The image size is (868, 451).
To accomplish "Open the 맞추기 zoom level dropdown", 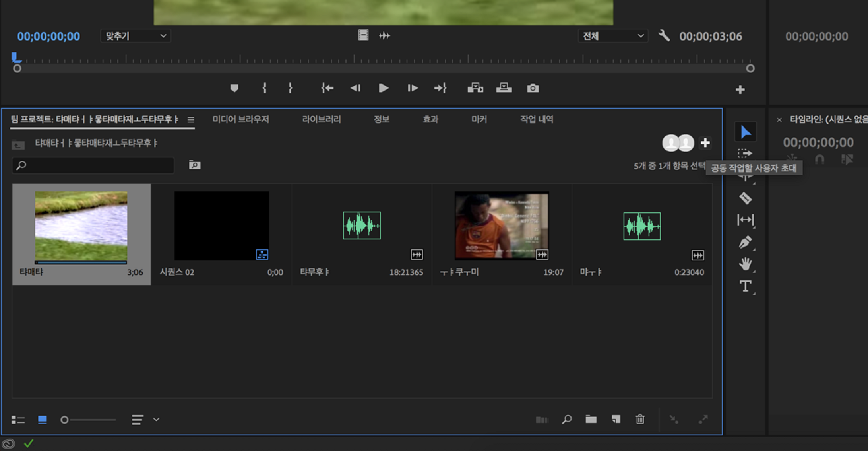I will [135, 36].
